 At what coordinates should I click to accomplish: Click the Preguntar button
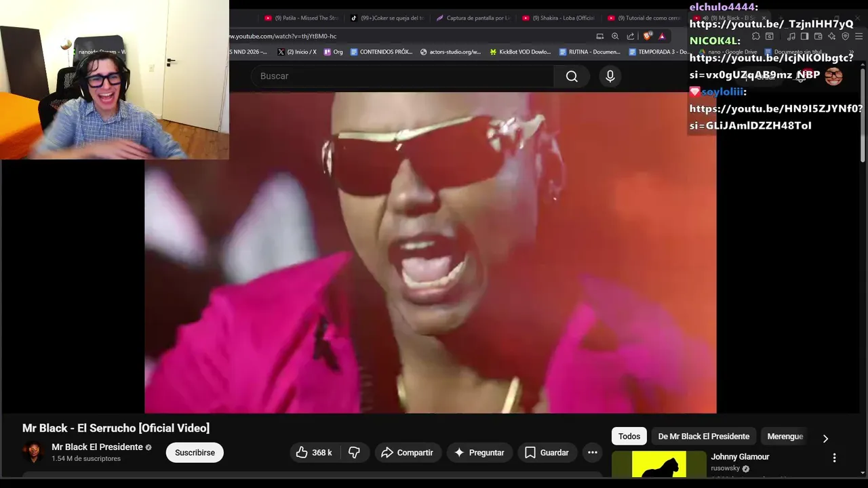tap(479, 453)
